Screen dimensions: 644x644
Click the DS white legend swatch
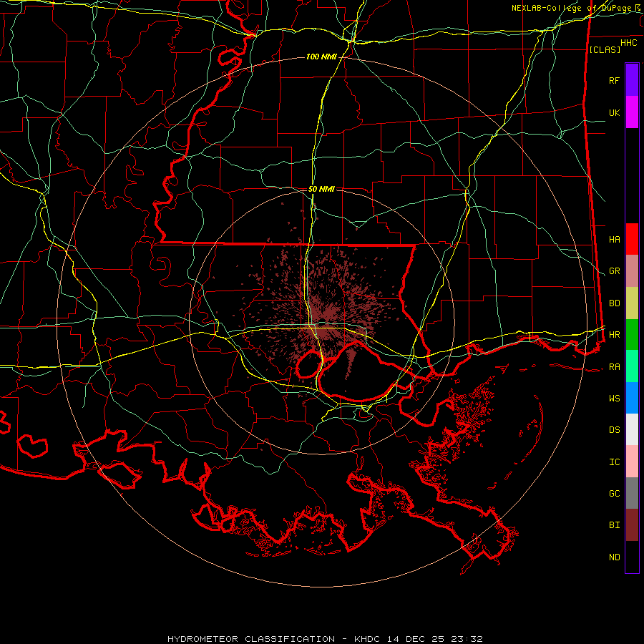tap(632, 429)
